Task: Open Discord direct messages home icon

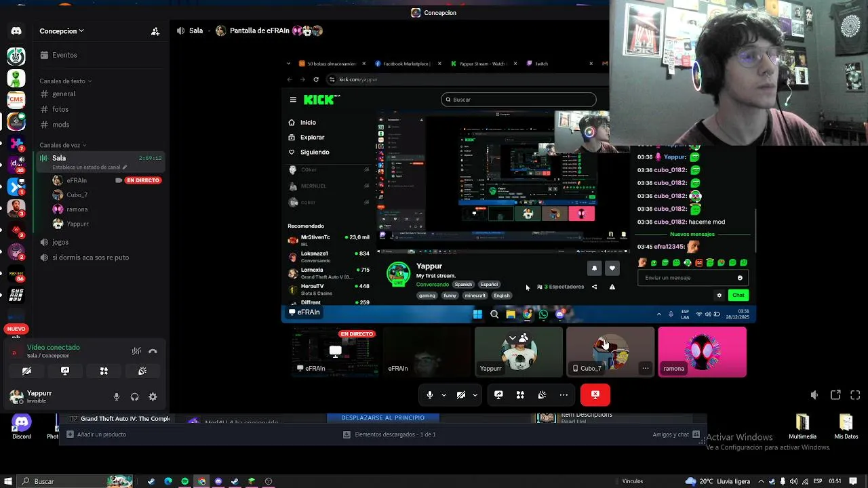Action: pyautogui.click(x=16, y=31)
